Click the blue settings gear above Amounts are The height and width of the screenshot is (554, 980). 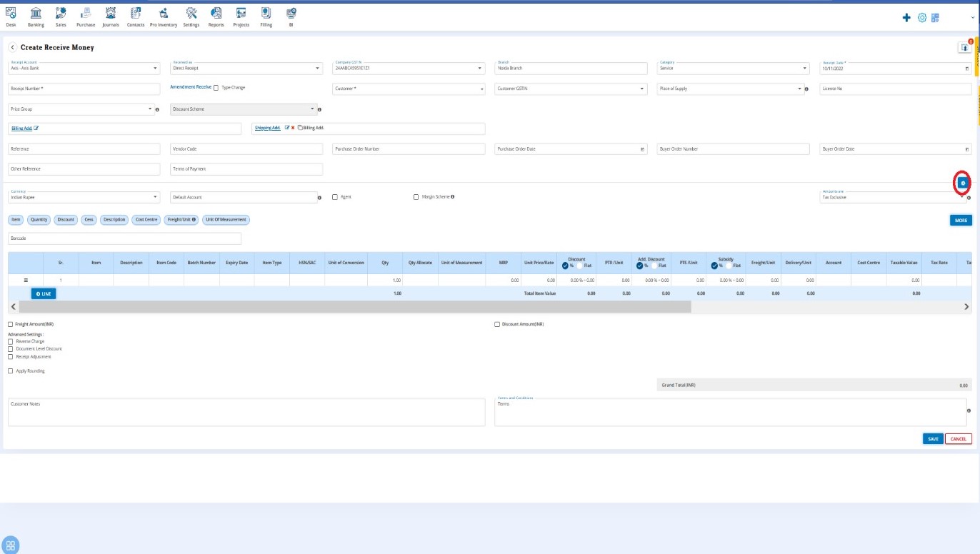pyautogui.click(x=962, y=183)
